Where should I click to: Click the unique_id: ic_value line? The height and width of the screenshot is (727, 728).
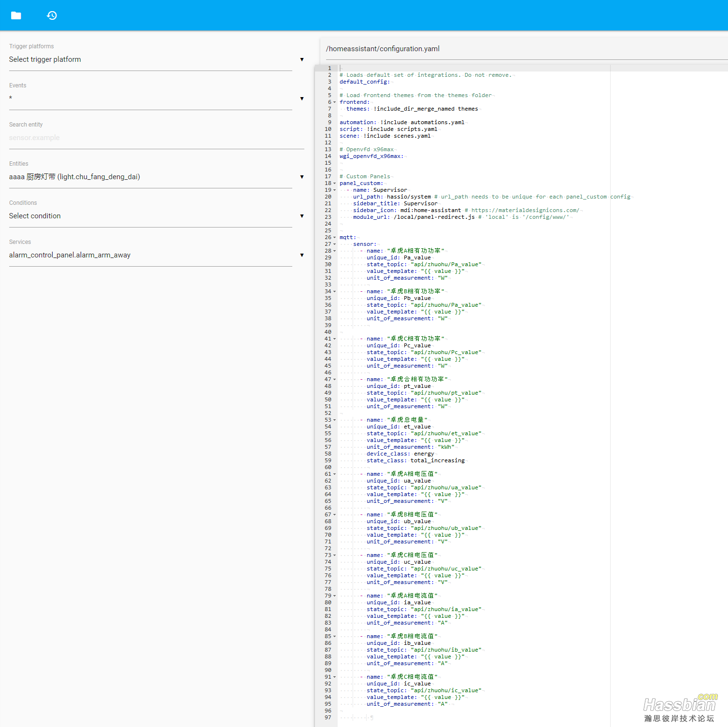click(x=399, y=684)
